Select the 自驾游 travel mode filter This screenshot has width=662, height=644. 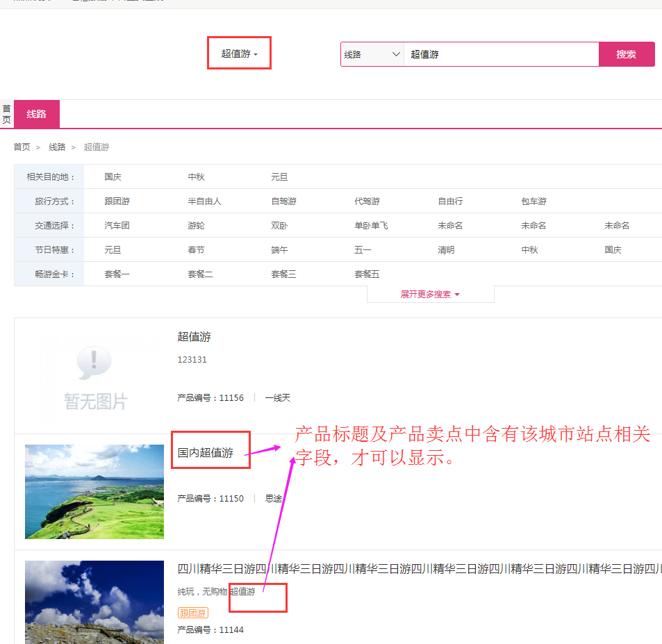click(283, 201)
